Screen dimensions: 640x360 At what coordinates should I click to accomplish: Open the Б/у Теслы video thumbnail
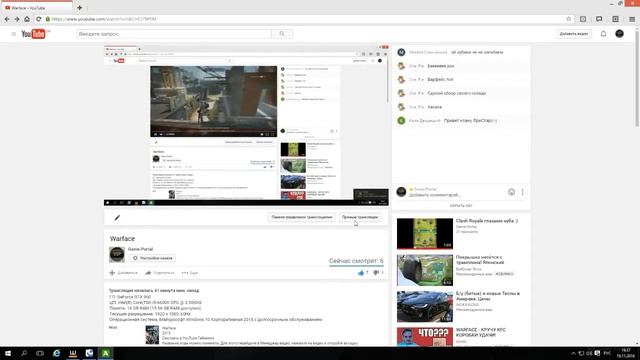(x=424, y=306)
